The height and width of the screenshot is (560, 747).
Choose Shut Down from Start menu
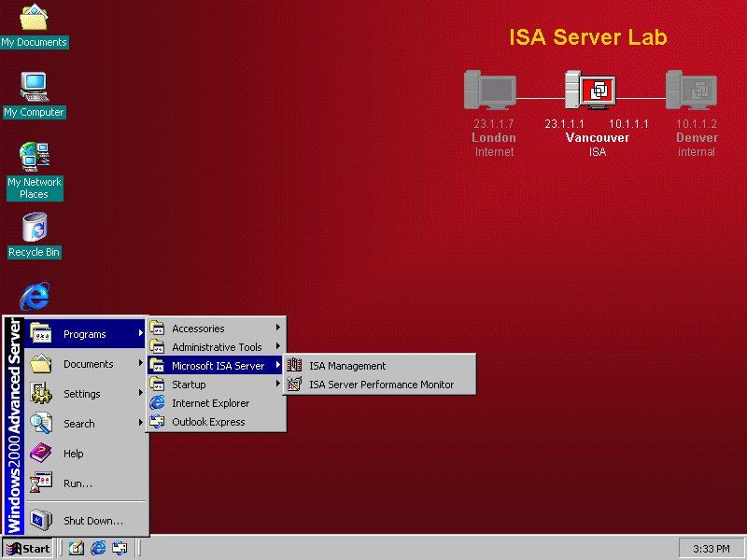92,521
